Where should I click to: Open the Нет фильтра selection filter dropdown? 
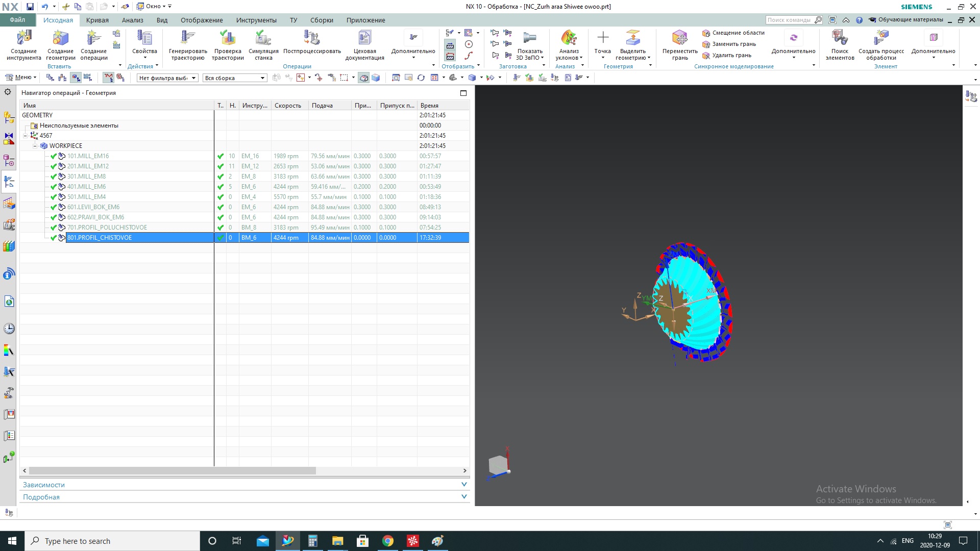[167, 78]
